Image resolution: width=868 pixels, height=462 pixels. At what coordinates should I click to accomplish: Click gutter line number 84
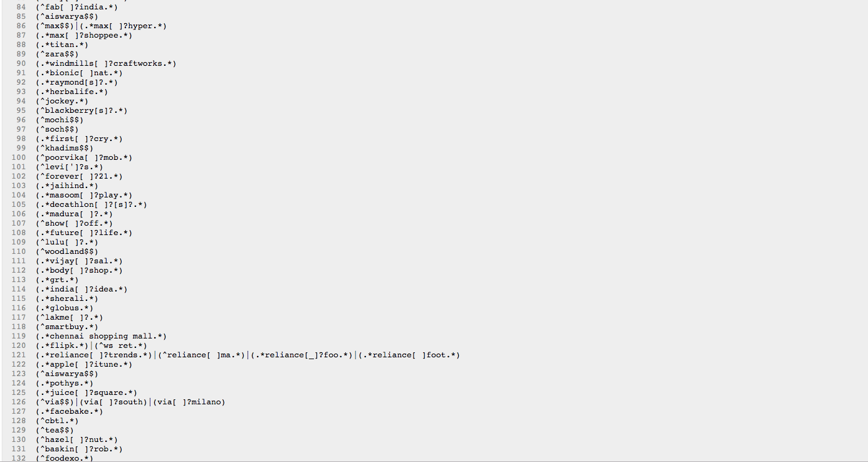click(x=21, y=7)
